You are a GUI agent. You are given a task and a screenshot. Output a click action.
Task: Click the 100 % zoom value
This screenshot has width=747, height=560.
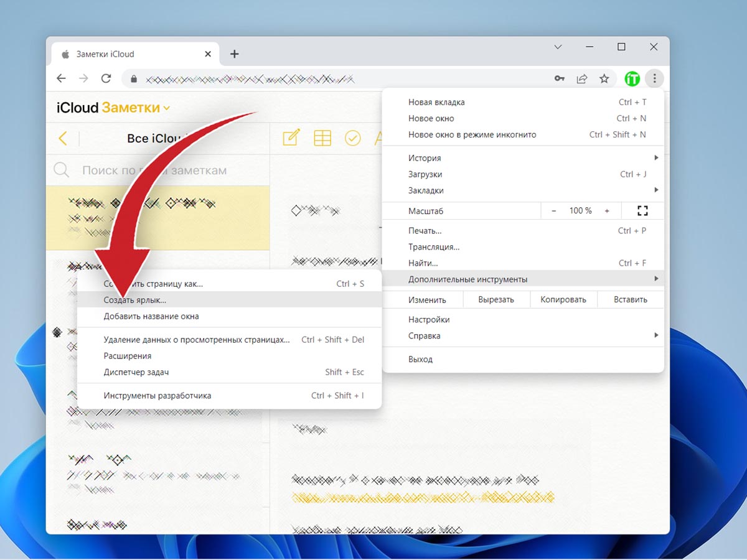(580, 211)
